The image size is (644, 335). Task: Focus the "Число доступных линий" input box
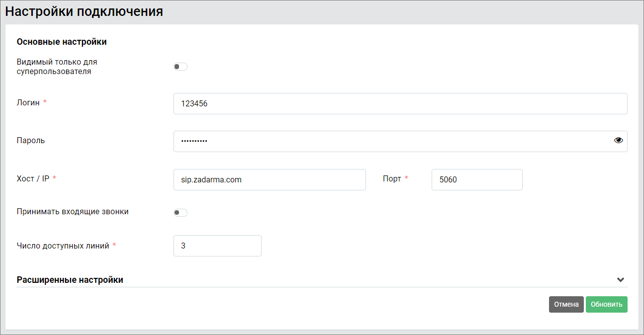tap(217, 246)
